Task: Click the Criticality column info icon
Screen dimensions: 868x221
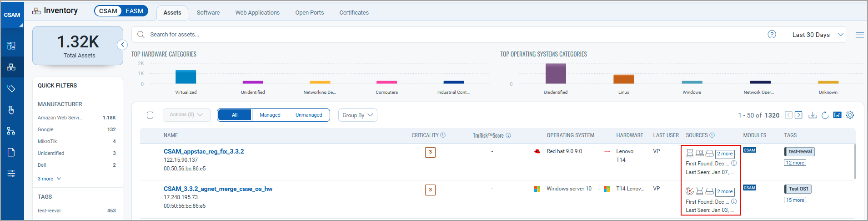Action: (x=443, y=135)
